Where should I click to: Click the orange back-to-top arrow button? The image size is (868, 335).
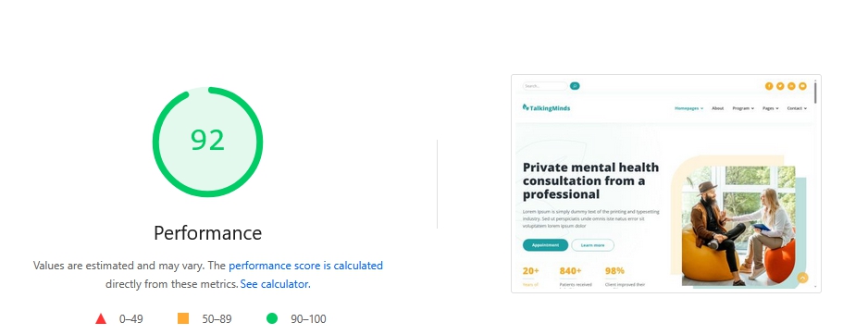pos(802,278)
